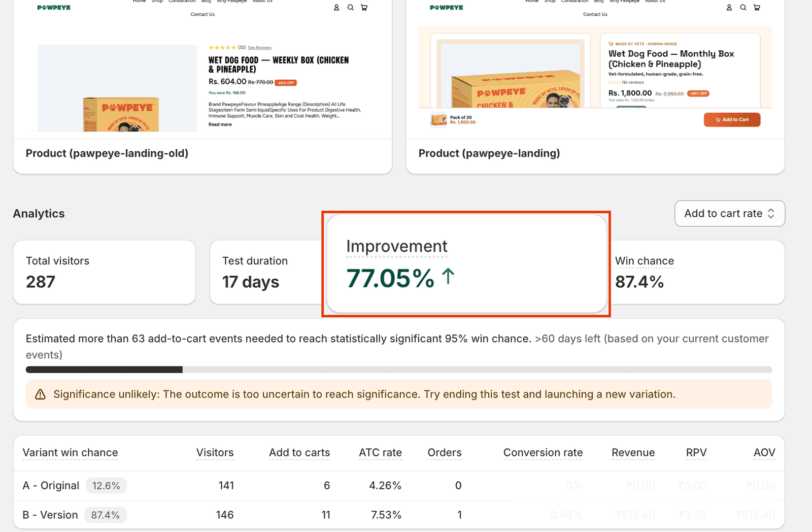Image resolution: width=812 pixels, height=532 pixels.
Task: Click the 87.4% value in Win chance card
Action: (x=639, y=282)
